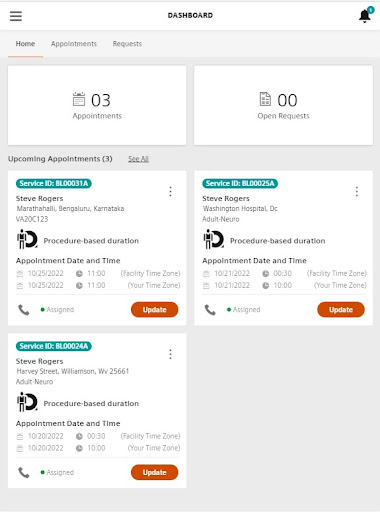The width and height of the screenshot is (380, 512).
Task: Open the hamburger navigation menu
Action: (16, 16)
